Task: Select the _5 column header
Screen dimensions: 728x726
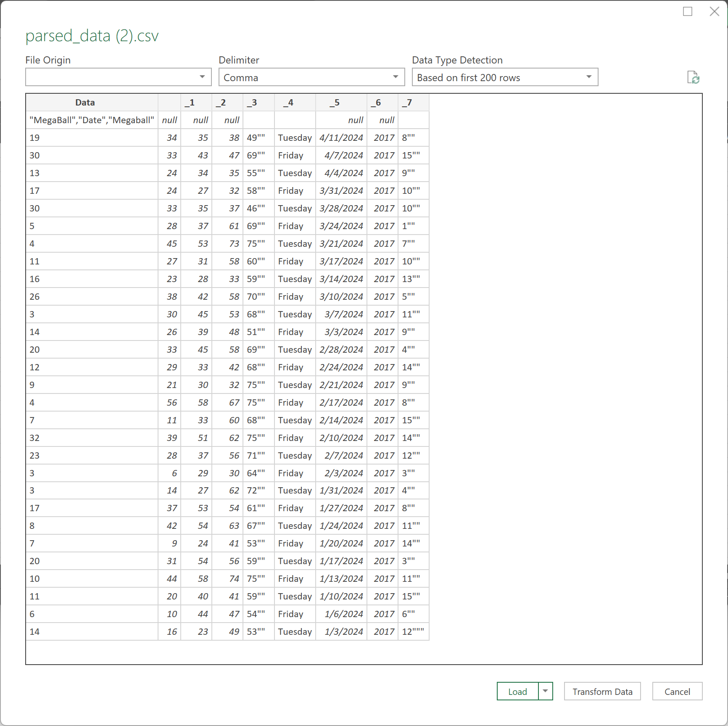Action: coord(341,103)
